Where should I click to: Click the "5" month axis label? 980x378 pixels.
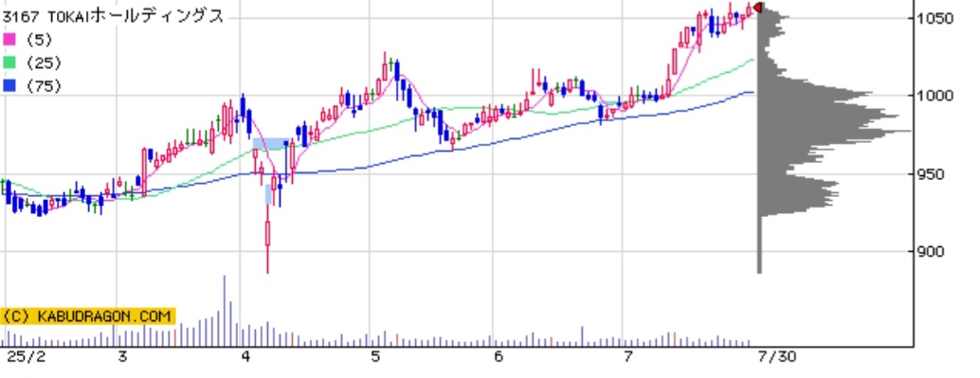(375, 357)
